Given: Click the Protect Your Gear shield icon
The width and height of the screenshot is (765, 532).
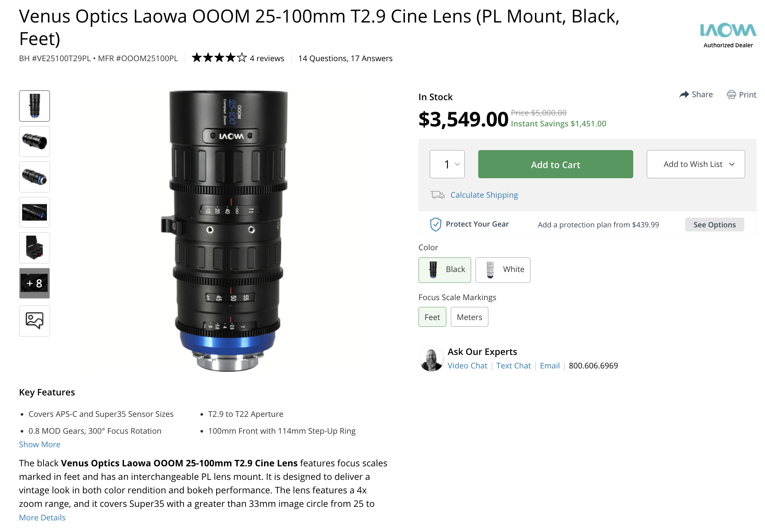Looking at the screenshot, I should click(435, 224).
